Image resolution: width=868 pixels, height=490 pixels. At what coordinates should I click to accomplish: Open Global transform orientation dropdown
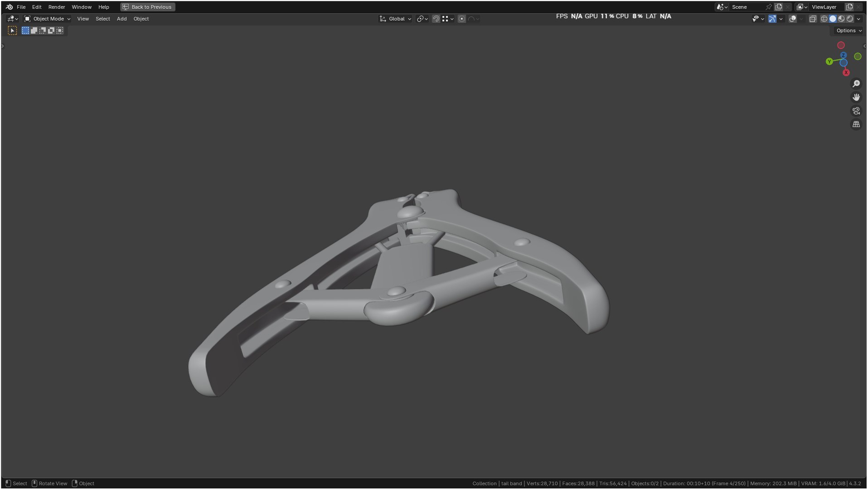(x=395, y=19)
